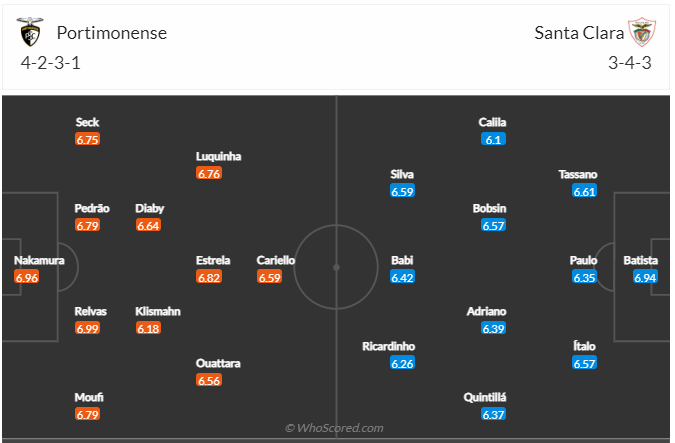Open player Luquinha's profile
This screenshot has height=443, width=675.
point(219,156)
